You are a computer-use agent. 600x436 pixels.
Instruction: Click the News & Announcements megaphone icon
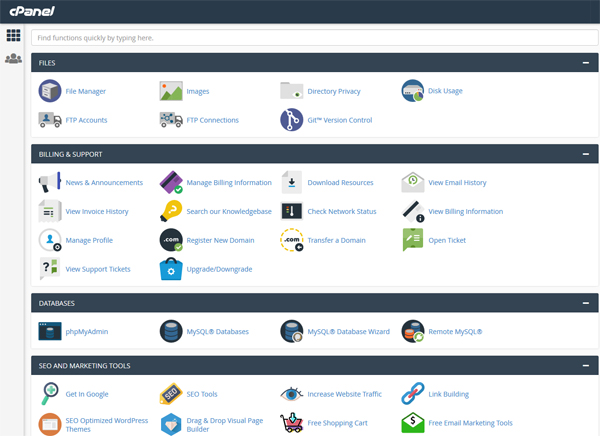click(50, 182)
